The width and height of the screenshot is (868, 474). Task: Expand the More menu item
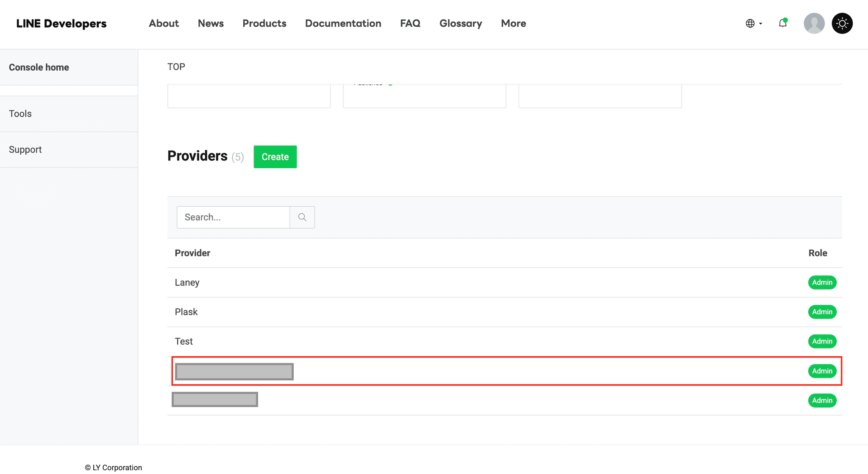[514, 23]
